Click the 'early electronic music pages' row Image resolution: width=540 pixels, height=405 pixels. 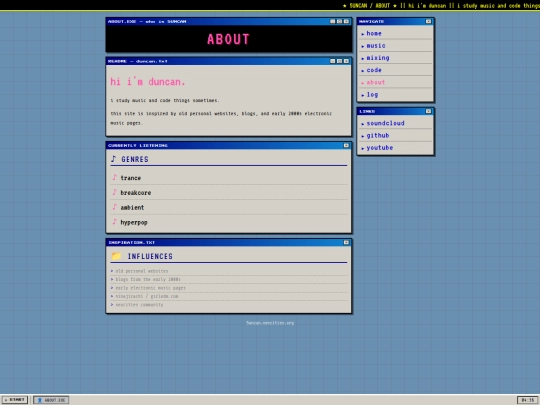(229, 288)
